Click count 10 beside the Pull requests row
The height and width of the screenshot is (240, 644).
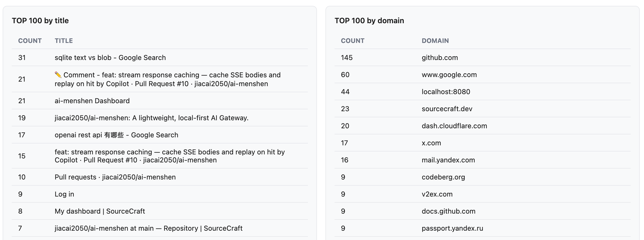pos(22,177)
